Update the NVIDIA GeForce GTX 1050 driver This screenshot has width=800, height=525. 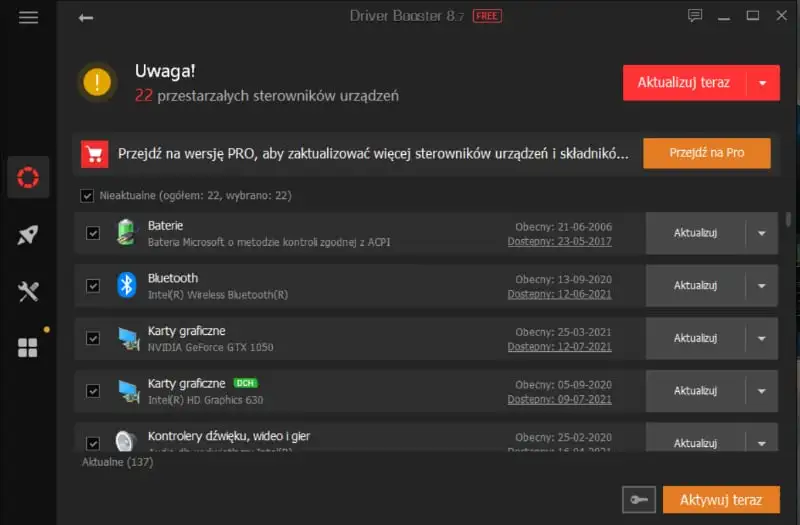695,338
